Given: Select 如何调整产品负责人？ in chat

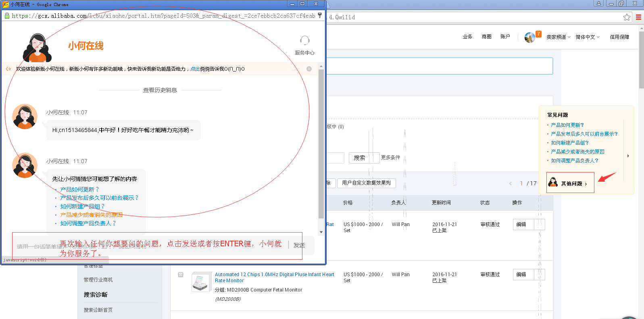Looking at the screenshot, I should click(88, 223).
